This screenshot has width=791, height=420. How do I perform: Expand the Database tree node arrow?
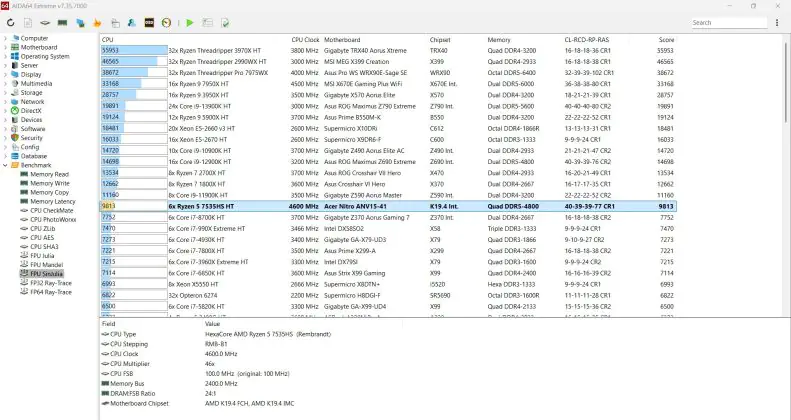[6, 156]
